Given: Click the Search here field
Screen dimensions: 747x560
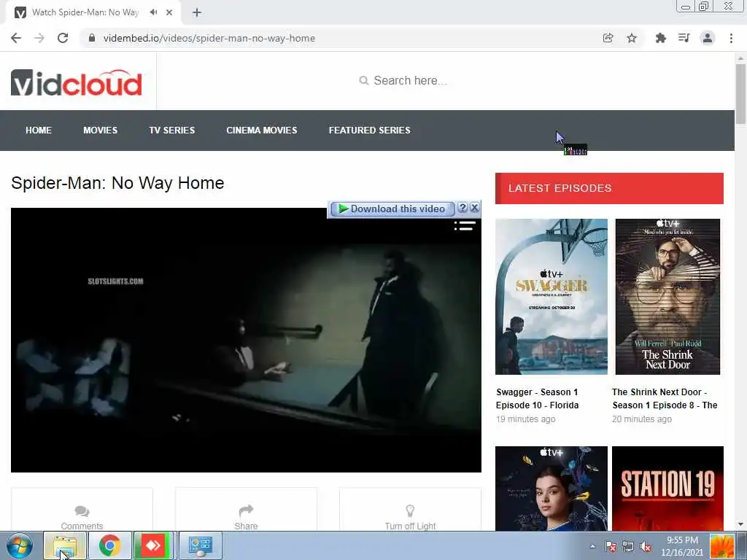Looking at the screenshot, I should pos(410,80).
